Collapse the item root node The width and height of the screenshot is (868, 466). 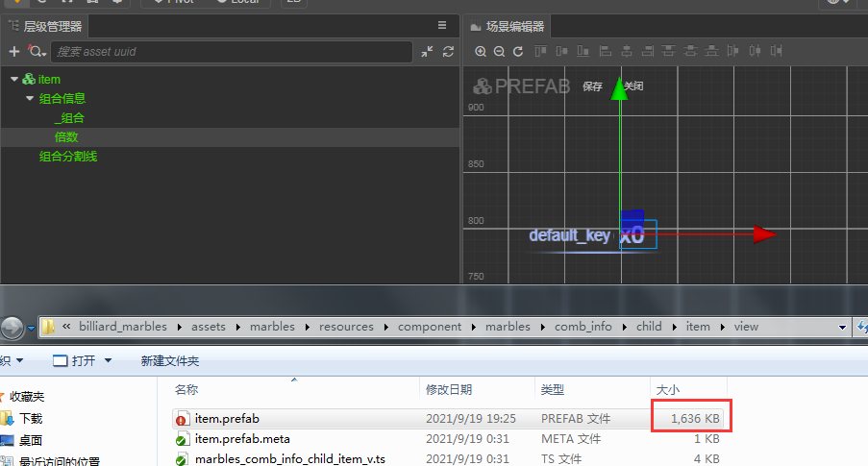(14, 79)
